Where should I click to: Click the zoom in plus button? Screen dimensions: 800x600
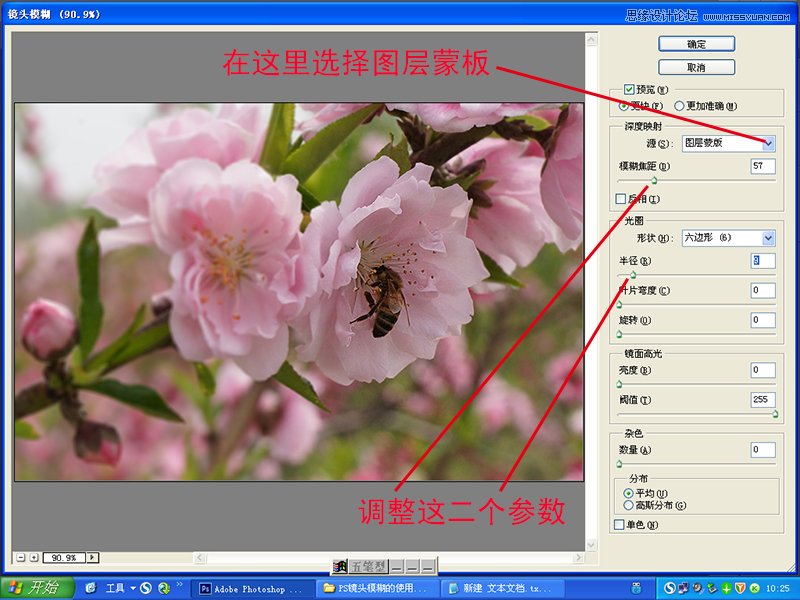34,558
